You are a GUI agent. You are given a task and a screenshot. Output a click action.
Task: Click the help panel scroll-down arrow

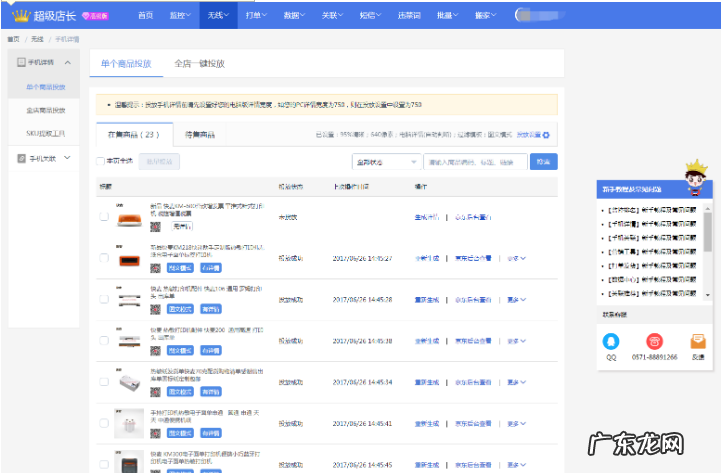(x=708, y=295)
